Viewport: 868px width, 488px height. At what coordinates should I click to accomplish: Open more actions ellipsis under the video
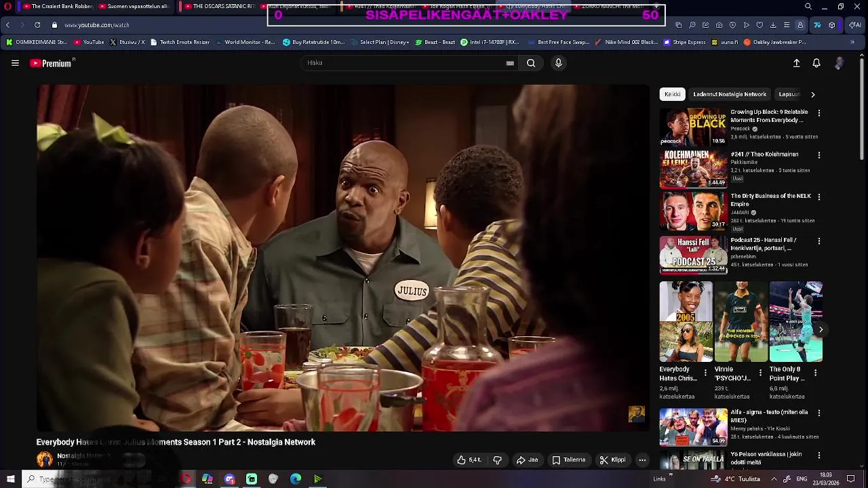click(x=642, y=460)
